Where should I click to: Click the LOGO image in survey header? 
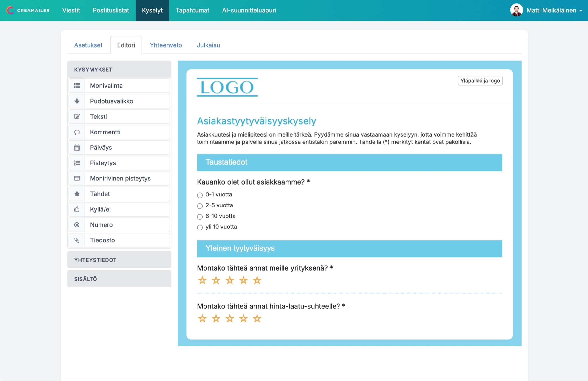click(227, 87)
